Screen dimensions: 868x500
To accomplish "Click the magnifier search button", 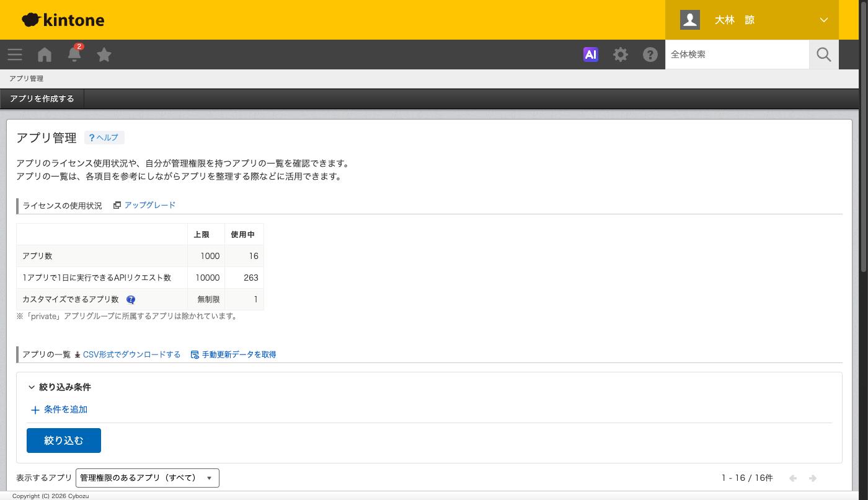I will click(x=824, y=55).
